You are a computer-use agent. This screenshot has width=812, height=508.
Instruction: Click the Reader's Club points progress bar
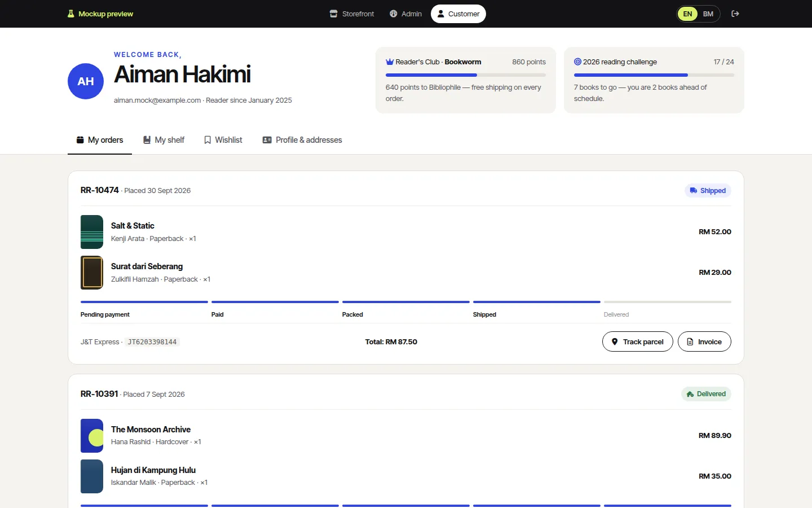click(x=466, y=75)
